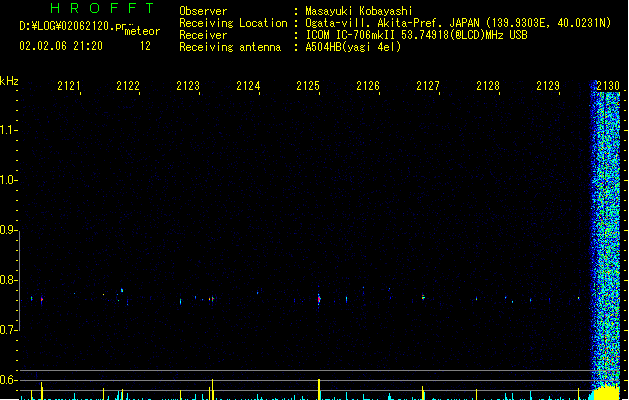Click the HROFFT title text

click(102, 8)
